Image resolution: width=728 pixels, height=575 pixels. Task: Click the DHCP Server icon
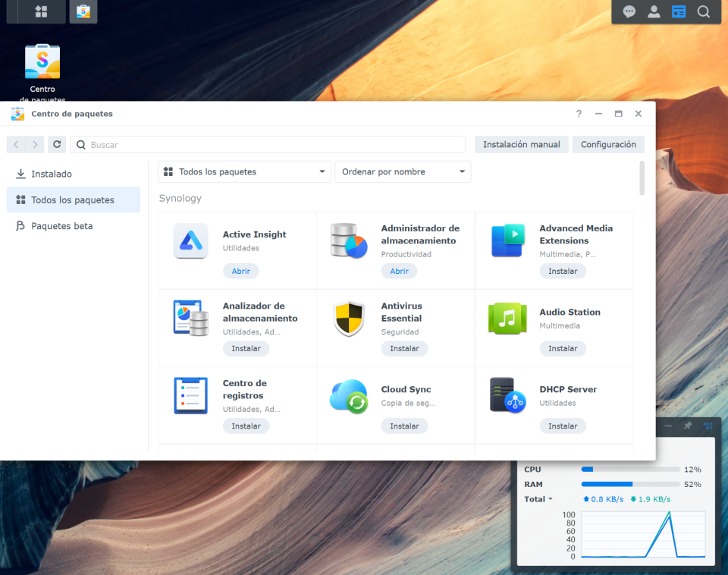tap(507, 395)
